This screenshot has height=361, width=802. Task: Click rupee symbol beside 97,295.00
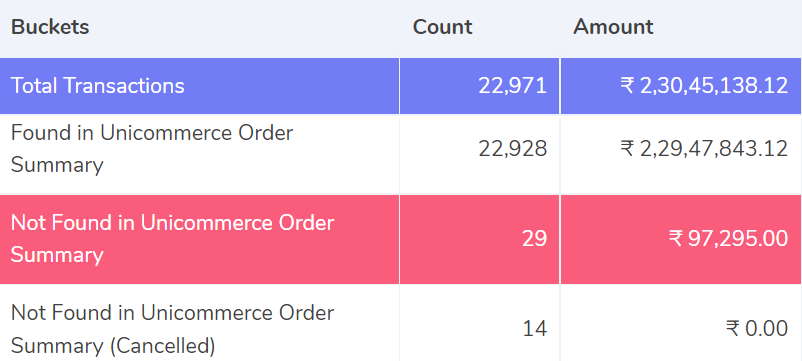point(676,239)
